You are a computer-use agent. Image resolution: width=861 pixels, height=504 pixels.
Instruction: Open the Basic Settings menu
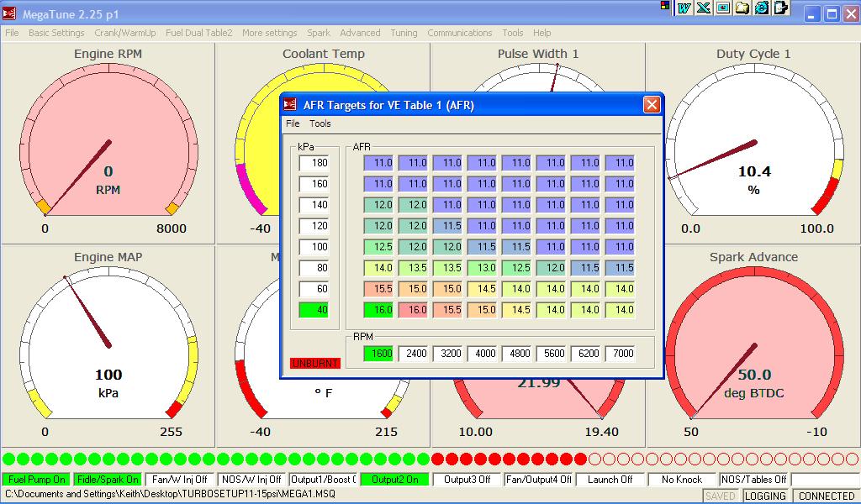coord(56,33)
